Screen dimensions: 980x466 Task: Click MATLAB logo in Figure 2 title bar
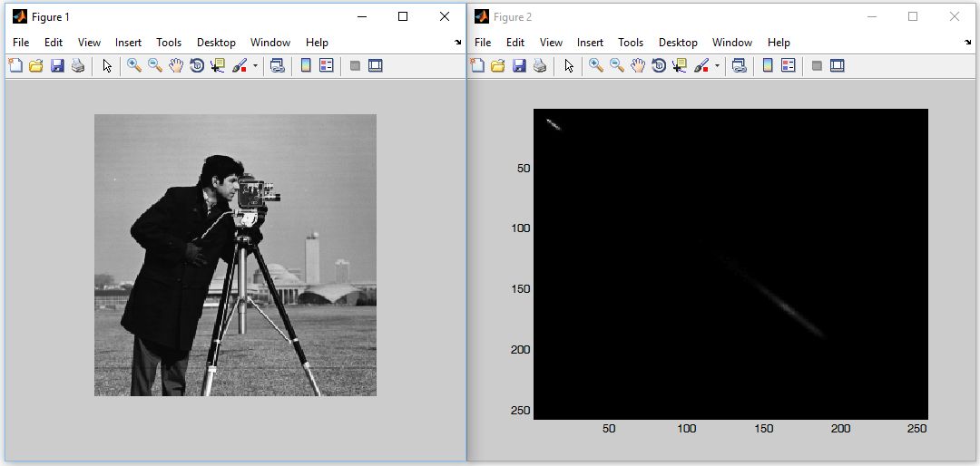click(x=481, y=17)
